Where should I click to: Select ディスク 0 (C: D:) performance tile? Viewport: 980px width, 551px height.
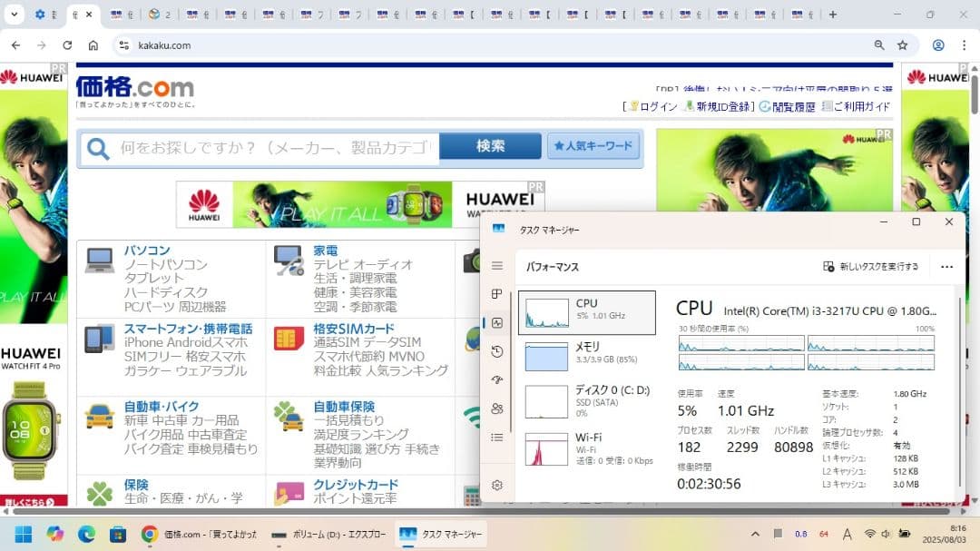click(x=587, y=401)
